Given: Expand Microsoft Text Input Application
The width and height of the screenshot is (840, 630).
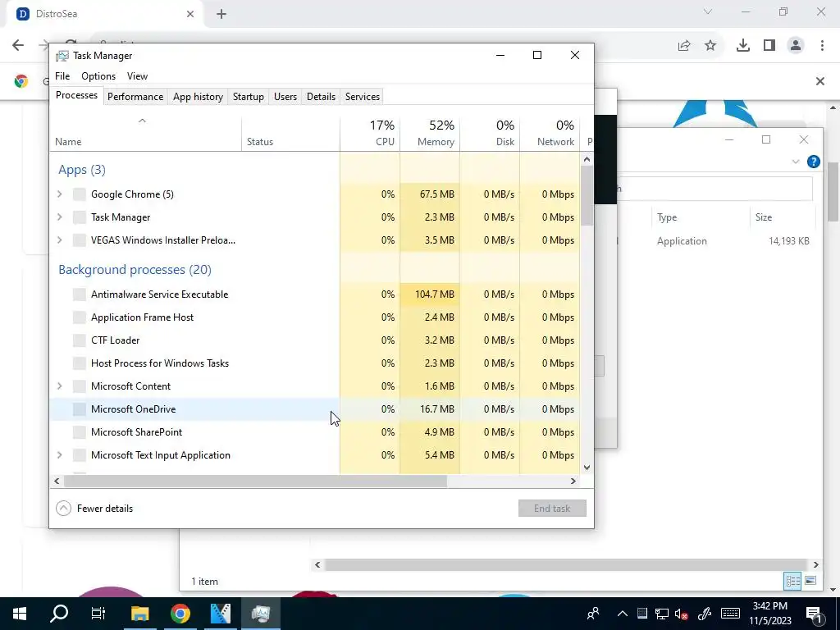Looking at the screenshot, I should [x=59, y=454].
